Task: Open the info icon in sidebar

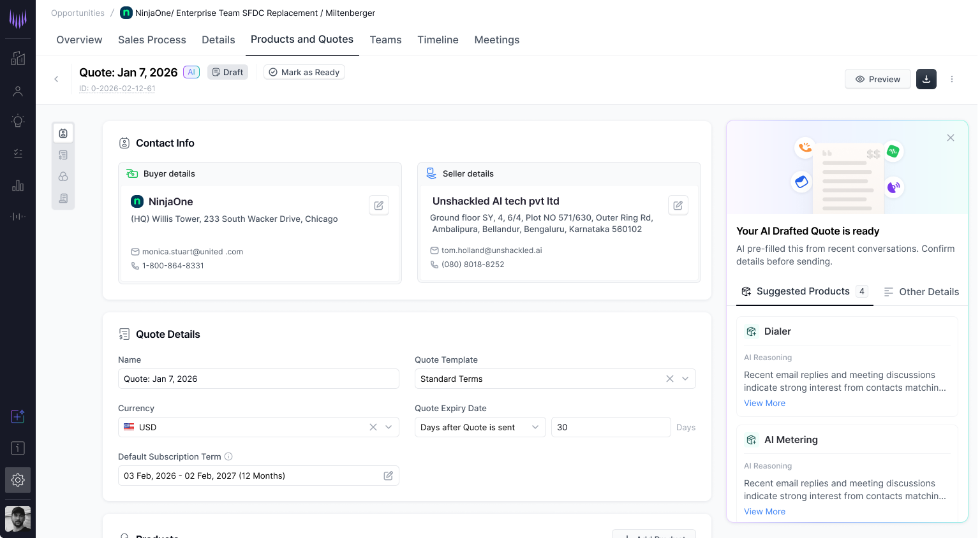Action: click(18, 448)
